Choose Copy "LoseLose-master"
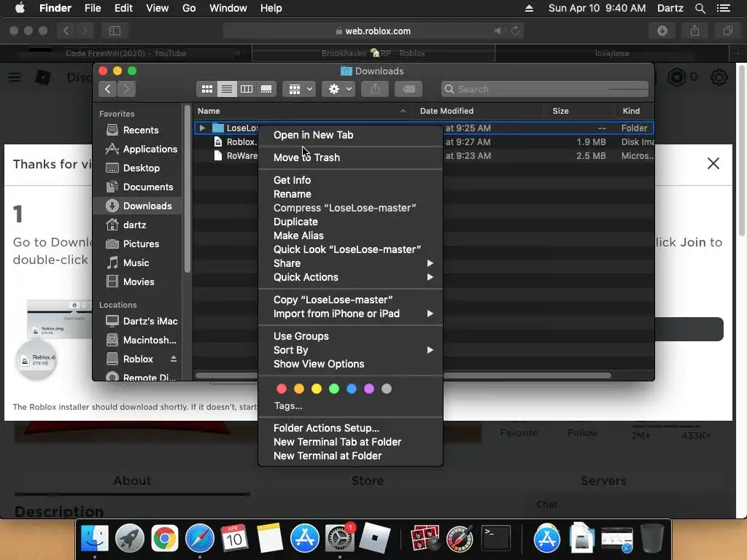747x560 pixels. point(351,300)
